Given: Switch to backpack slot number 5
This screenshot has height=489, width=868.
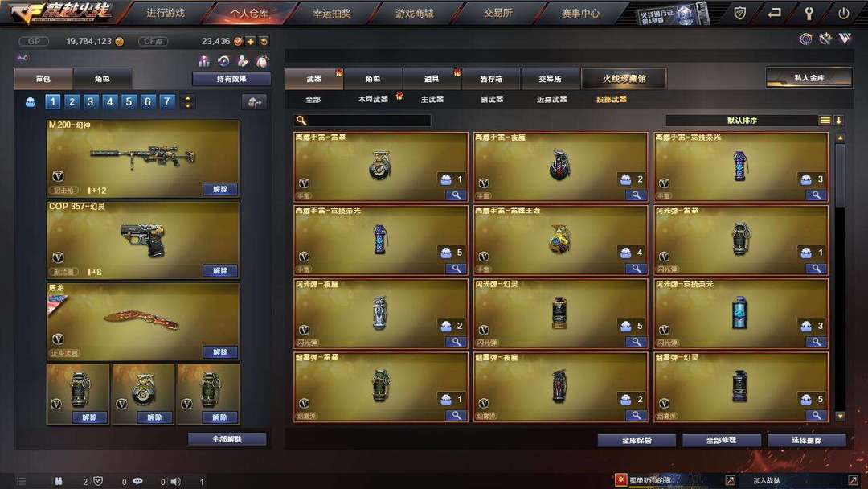Looking at the screenshot, I should [129, 101].
